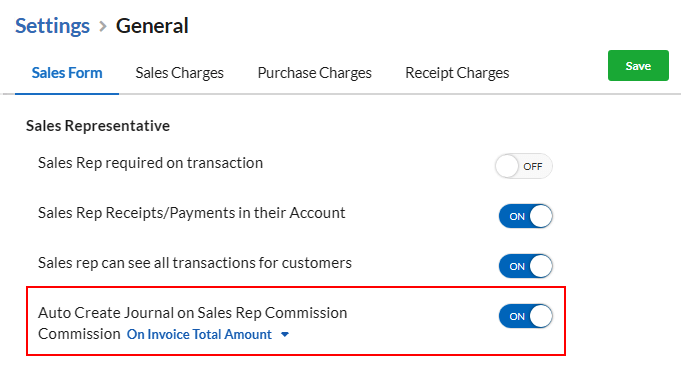Open the Sales Form tab

[x=67, y=73]
